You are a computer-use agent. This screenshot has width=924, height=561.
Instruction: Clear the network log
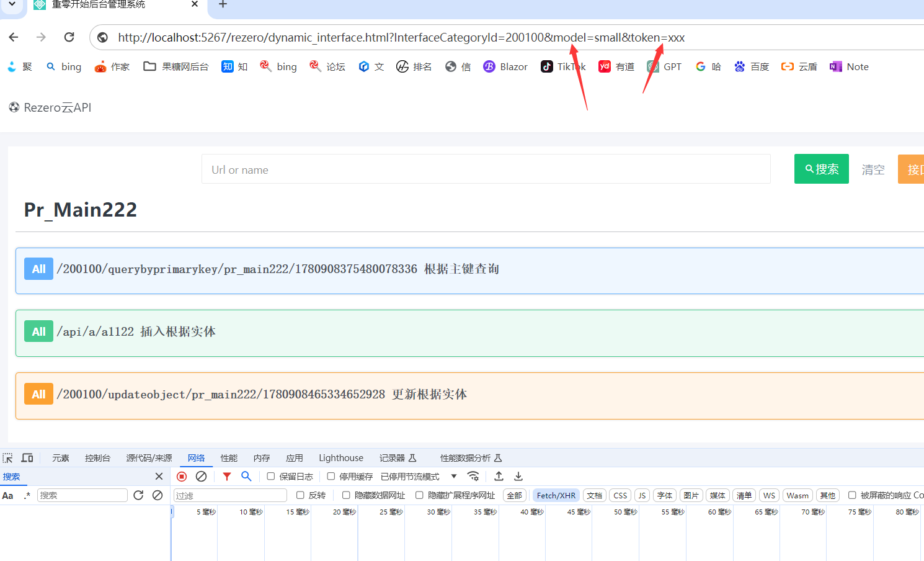tap(201, 477)
